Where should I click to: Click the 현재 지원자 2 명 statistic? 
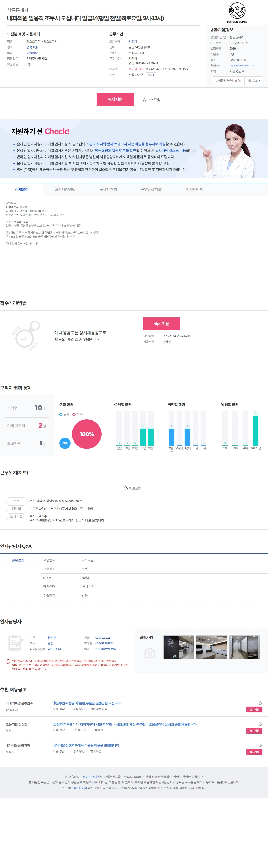(27, 425)
